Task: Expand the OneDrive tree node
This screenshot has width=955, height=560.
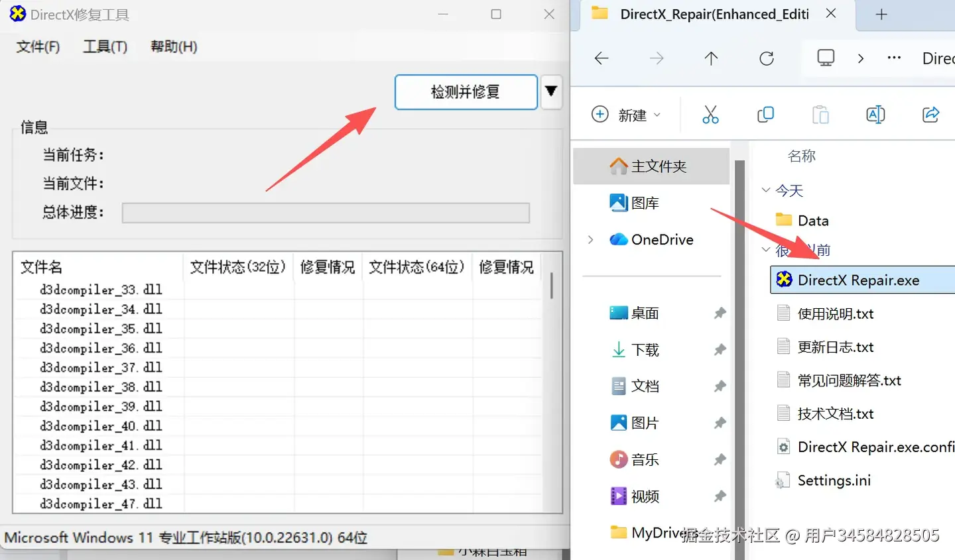Action: click(590, 240)
